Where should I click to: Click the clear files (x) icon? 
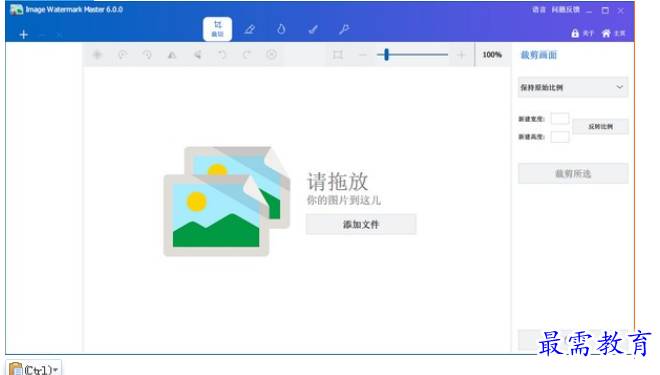click(59, 35)
